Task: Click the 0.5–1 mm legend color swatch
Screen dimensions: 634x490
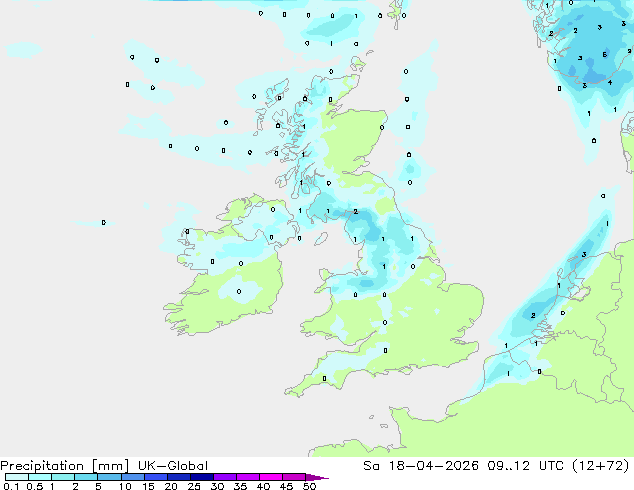Action: point(40,477)
